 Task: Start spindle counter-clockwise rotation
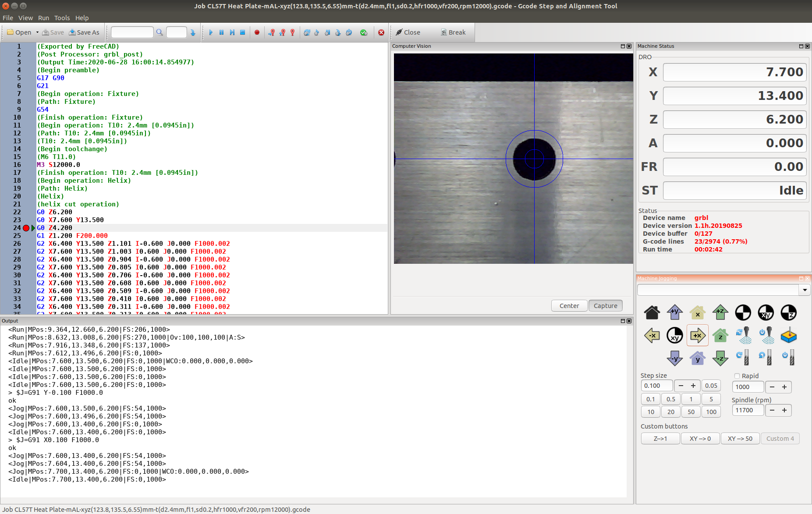pyautogui.click(x=766, y=357)
